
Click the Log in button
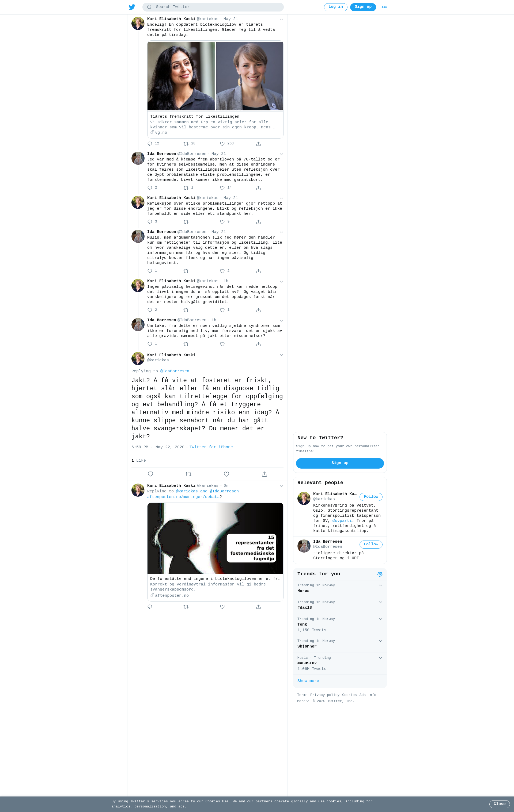(335, 7)
